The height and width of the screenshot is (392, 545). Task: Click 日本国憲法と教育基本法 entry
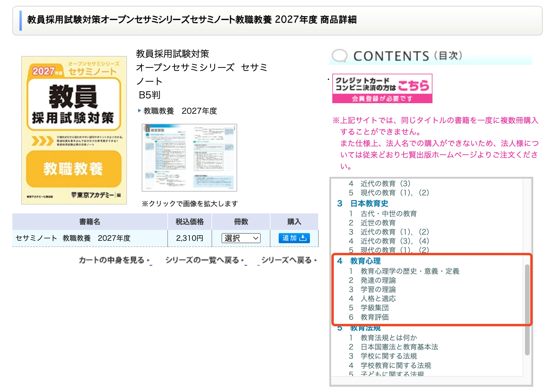click(x=399, y=347)
